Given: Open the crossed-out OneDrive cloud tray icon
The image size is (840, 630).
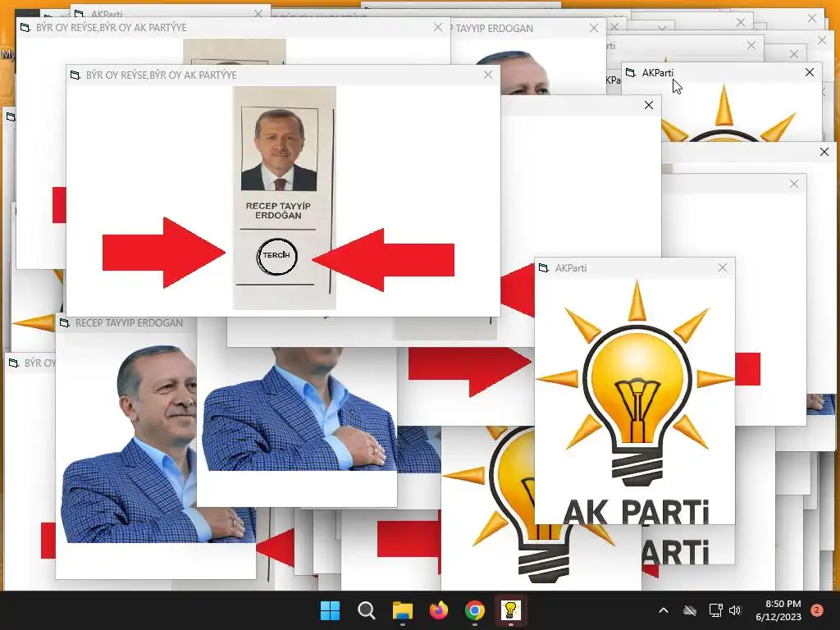Looking at the screenshot, I should tap(690, 610).
